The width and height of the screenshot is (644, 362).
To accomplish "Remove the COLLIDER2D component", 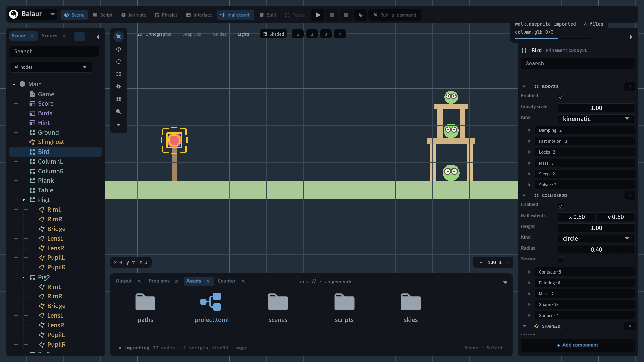I will (x=630, y=196).
